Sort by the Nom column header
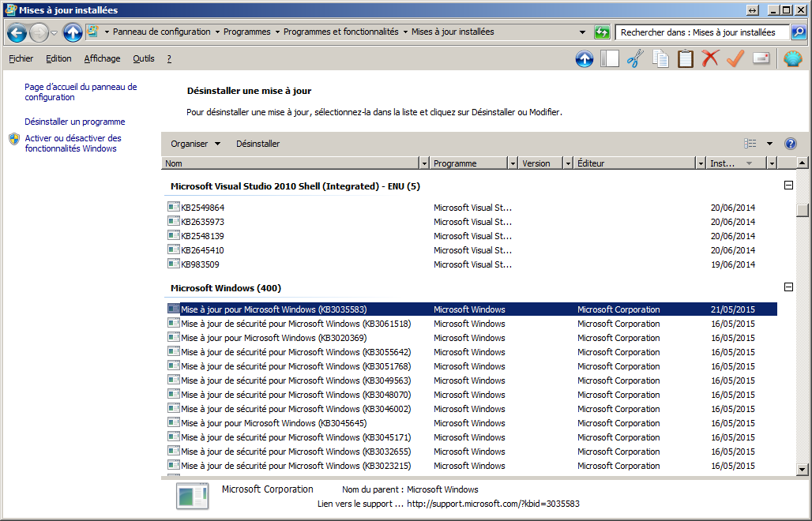 tap(290, 163)
